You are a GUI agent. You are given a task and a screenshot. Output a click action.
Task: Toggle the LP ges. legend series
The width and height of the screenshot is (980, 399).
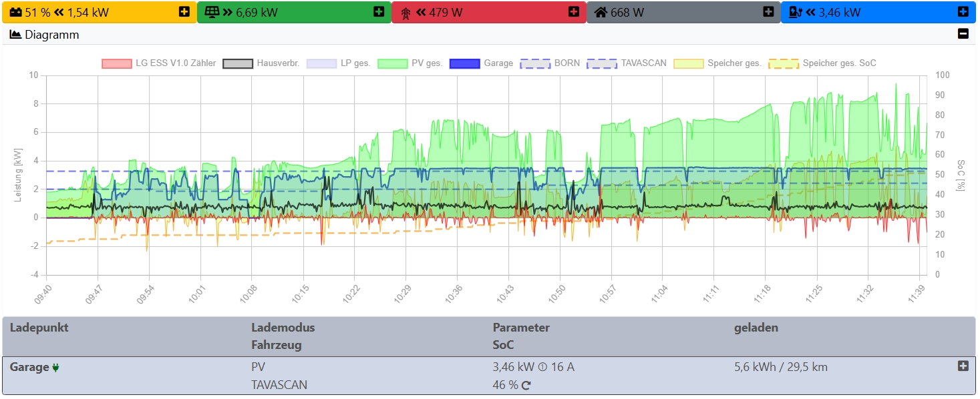[339, 63]
